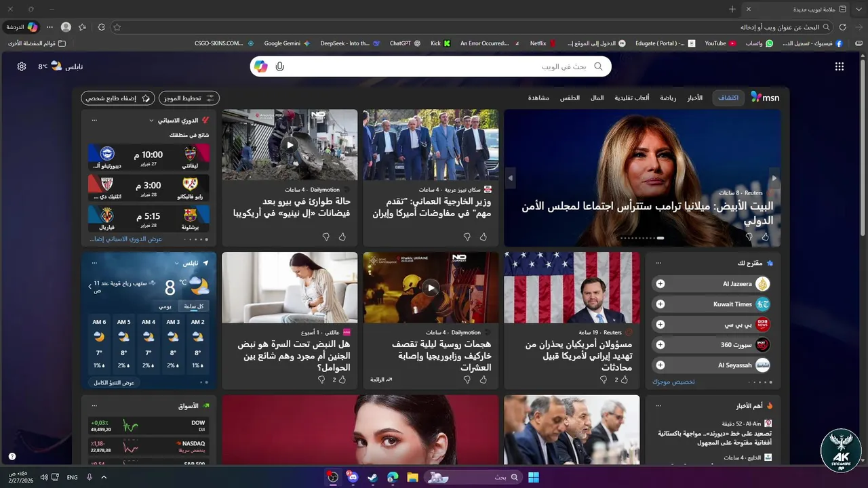Start voice search with microphone icon
Image resolution: width=868 pixels, height=488 pixels.
click(280, 66)
